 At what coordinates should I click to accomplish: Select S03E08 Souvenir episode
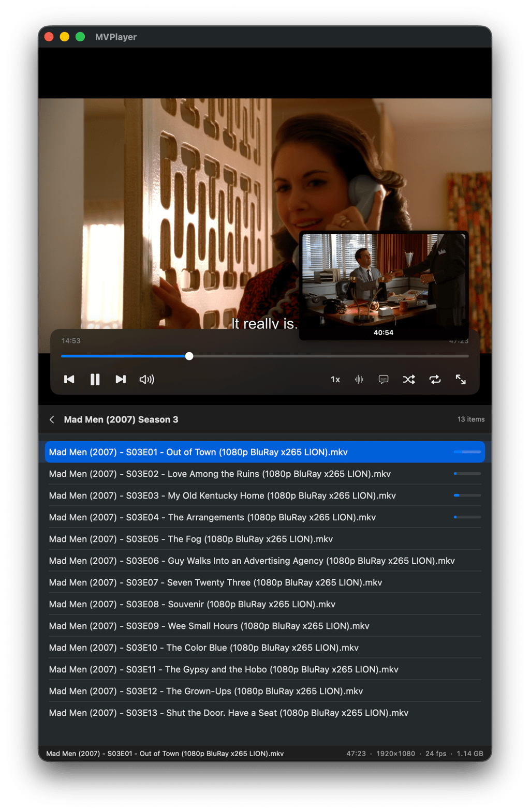(265, 604)
